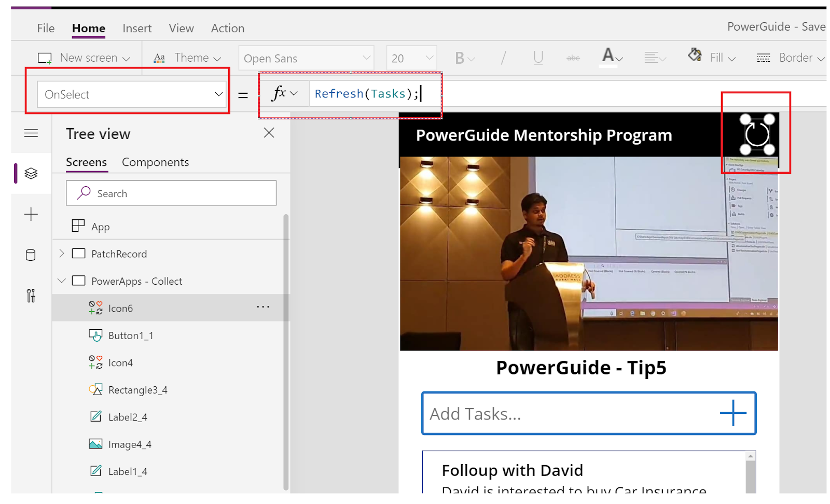Open the Data sources cylinder icon

pyautogui.click(x=31, y=255)
